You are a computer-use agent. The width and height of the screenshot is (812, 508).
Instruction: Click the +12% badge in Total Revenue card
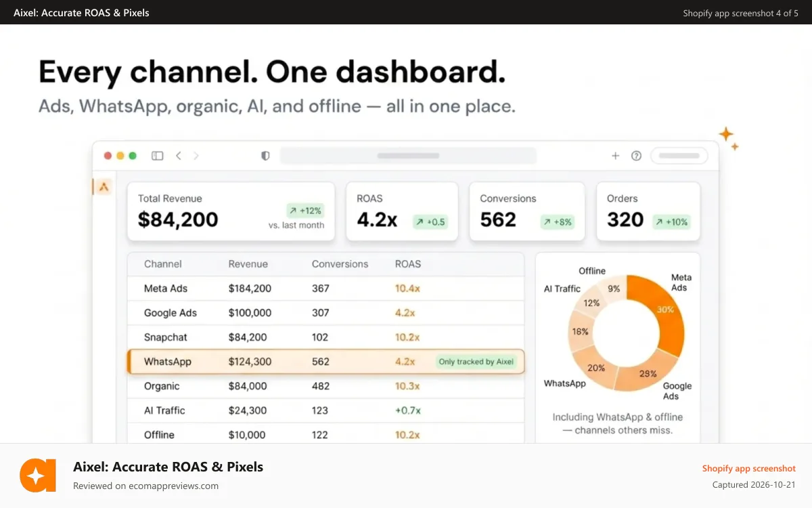coord(305,211)
